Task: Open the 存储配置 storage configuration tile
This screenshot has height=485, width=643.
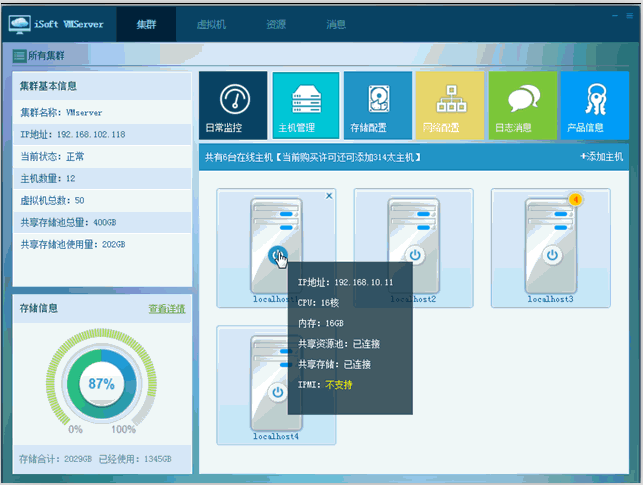Action: click(378, 105)
